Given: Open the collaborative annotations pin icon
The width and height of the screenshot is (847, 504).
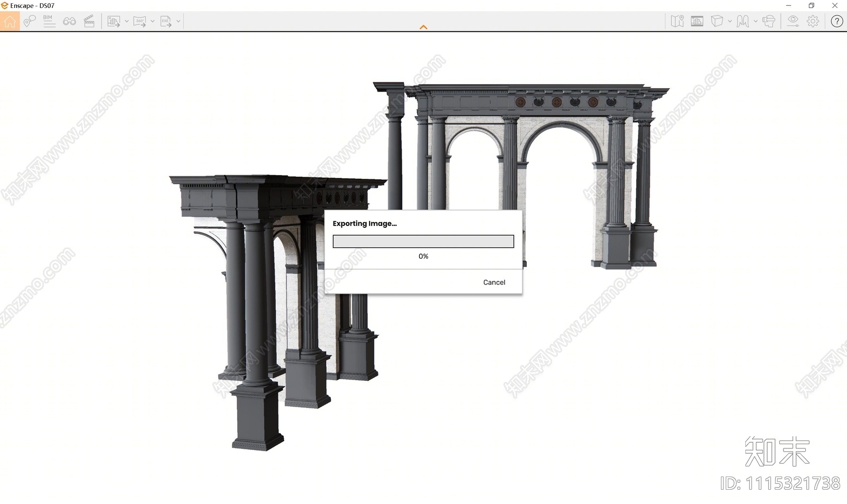Looking at the screenshot, I should [x=30, y=21].
